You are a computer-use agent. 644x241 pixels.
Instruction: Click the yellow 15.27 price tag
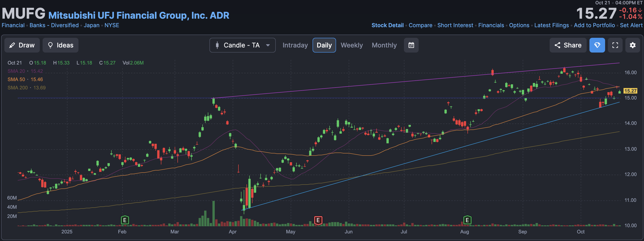click(630, 91)
